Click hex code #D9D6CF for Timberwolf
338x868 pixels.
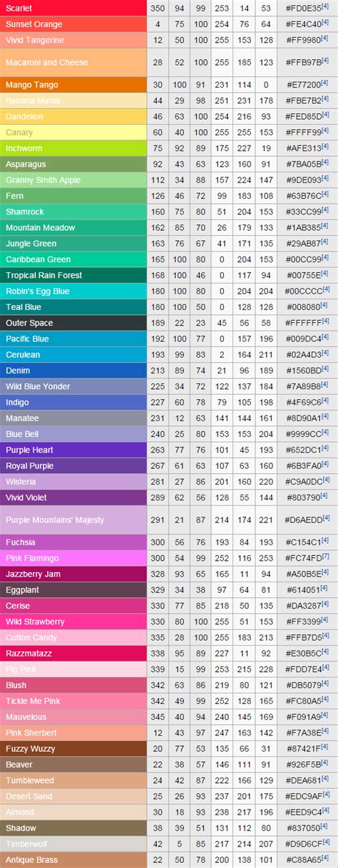303,844
